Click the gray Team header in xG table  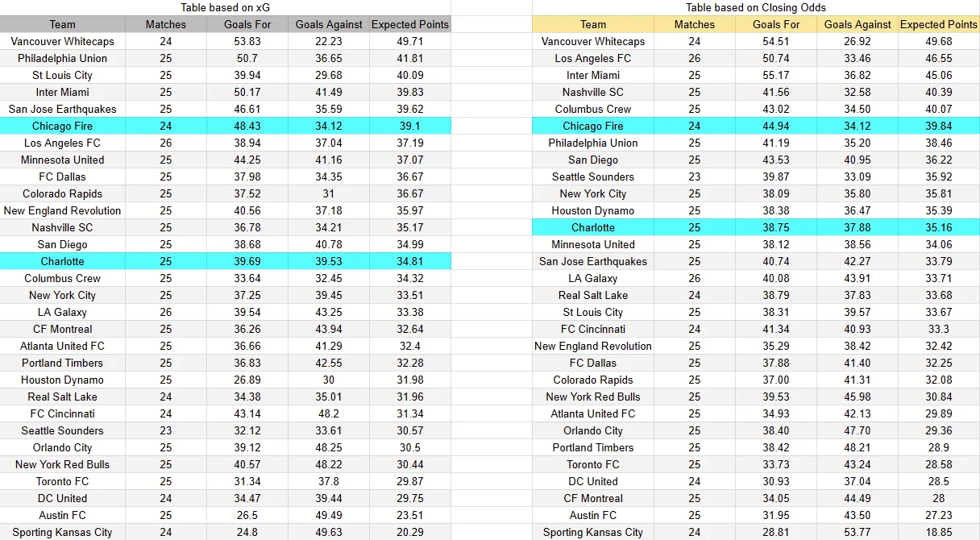62,24
